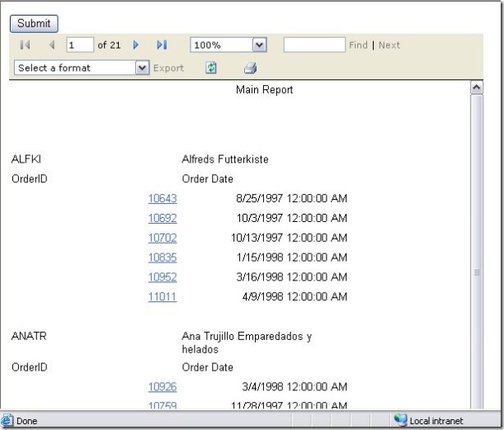Click the Internet Explorer page icon in status bar

(x=7, y=420)
